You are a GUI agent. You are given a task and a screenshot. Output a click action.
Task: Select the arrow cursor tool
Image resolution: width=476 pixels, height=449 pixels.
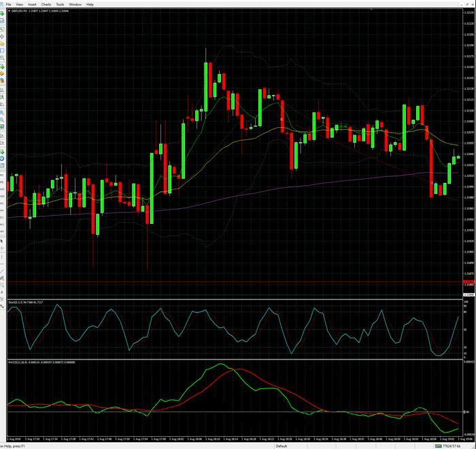point(2,242)
